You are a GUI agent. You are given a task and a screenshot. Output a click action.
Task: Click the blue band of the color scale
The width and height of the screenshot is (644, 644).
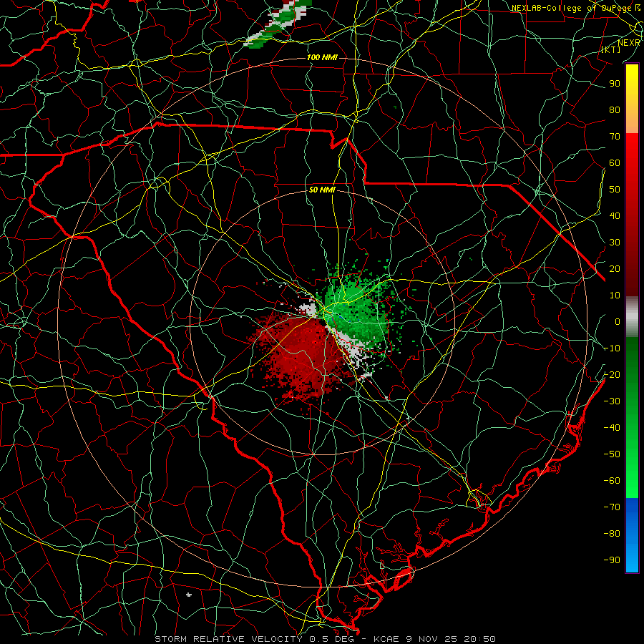[x=632, y=535]
